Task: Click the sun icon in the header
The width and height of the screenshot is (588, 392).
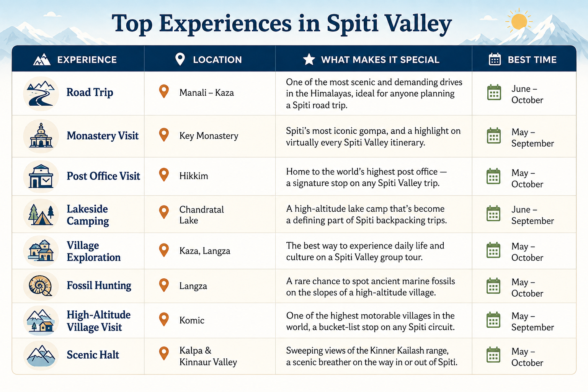Action: click(x=519, y=21)
